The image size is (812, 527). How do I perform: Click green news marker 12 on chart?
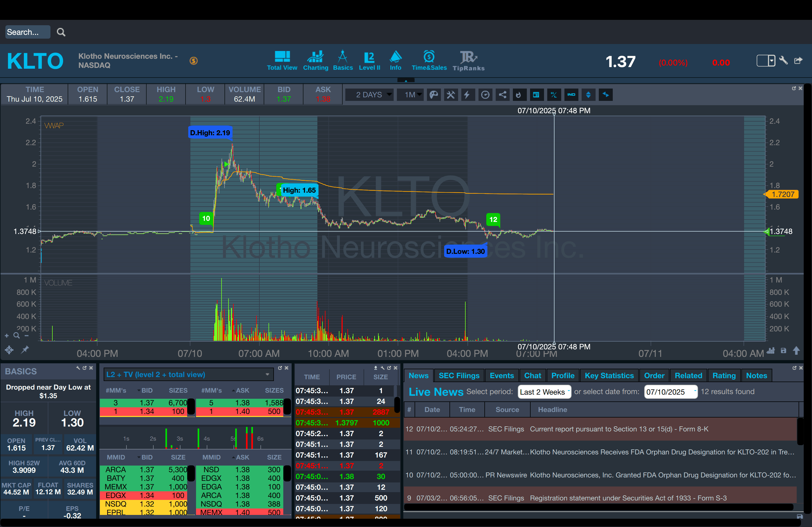point(493,219)
